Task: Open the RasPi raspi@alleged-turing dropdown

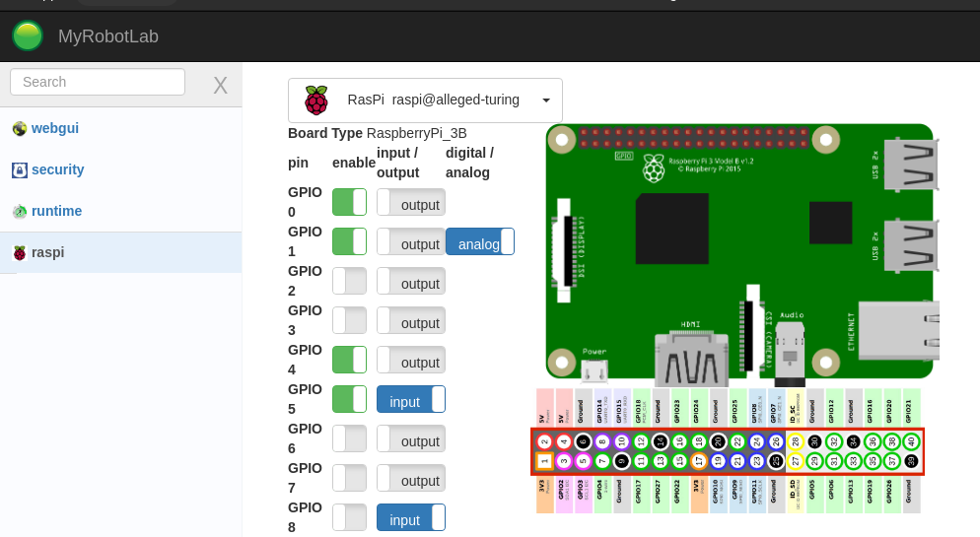Action: pyautogui.click(x=425, y=101)
